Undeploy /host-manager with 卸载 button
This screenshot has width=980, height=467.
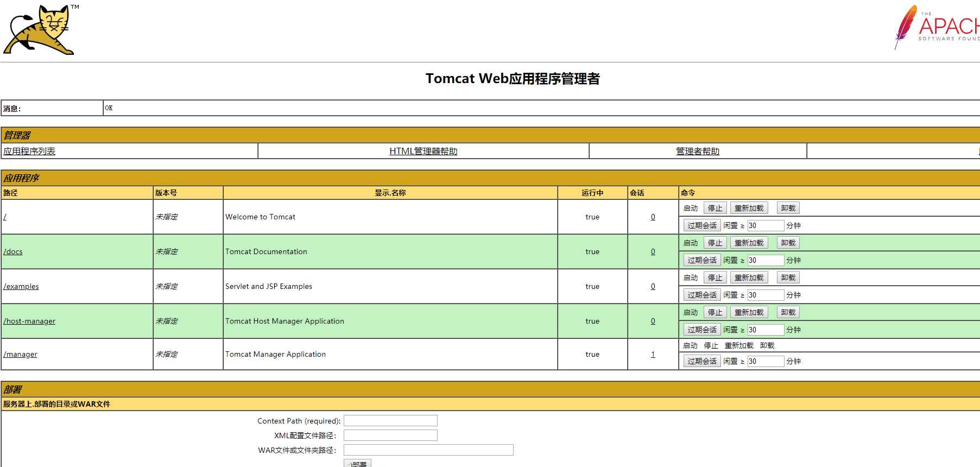[x=788, y=312]
